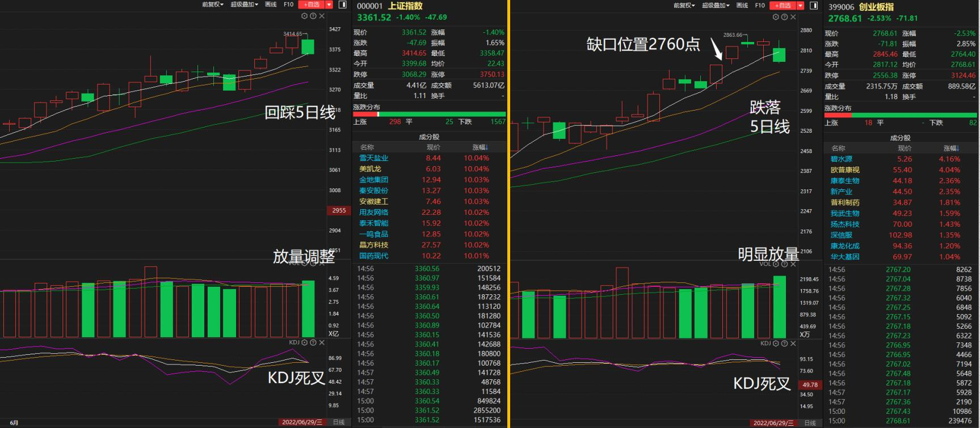Open KDJ settings icon in ChiNext panel
Screen dimensions: 980x428
tap(776, 343)
